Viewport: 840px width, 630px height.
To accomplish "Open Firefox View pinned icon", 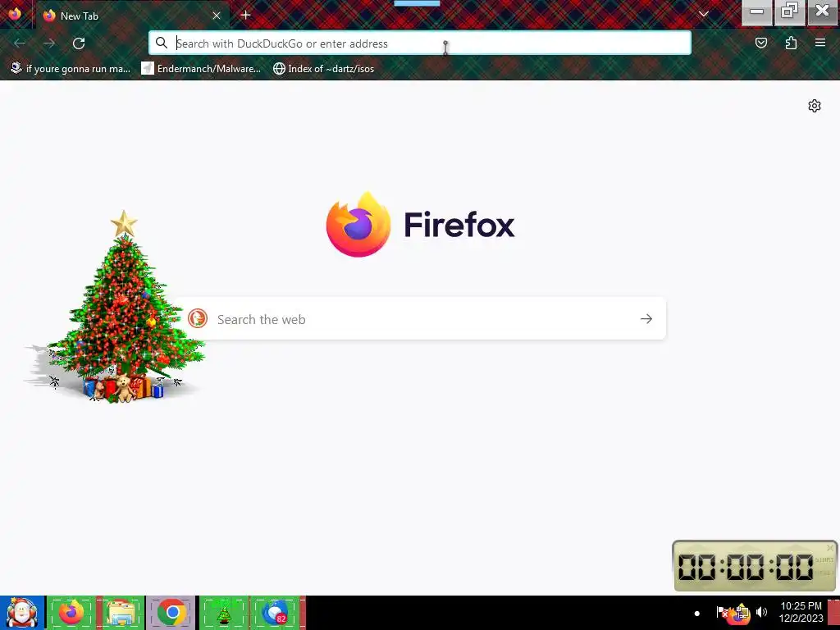I will coord(15,15).
